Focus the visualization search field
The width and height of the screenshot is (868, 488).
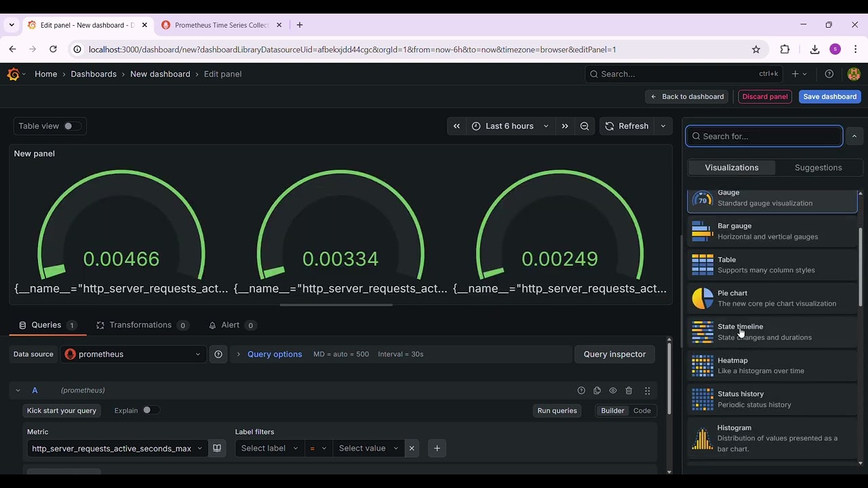pyautogui.click(x=764, y=136)
